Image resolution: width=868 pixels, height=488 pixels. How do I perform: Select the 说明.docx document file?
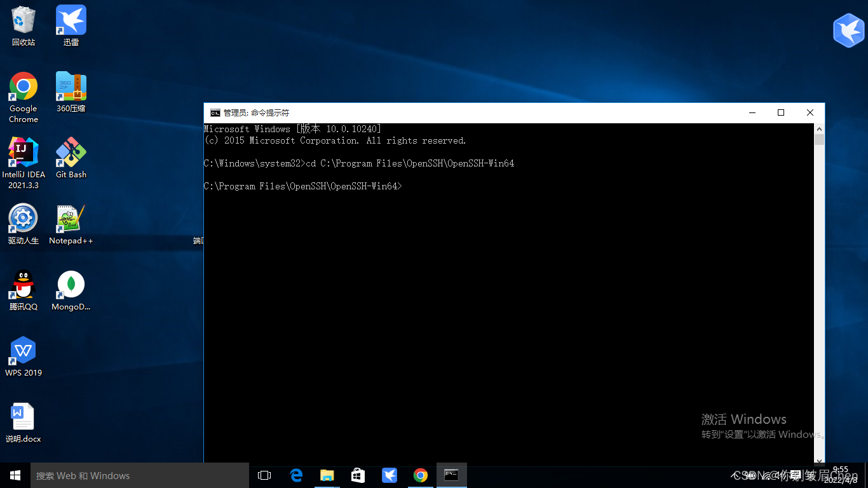tap(24, 417)
